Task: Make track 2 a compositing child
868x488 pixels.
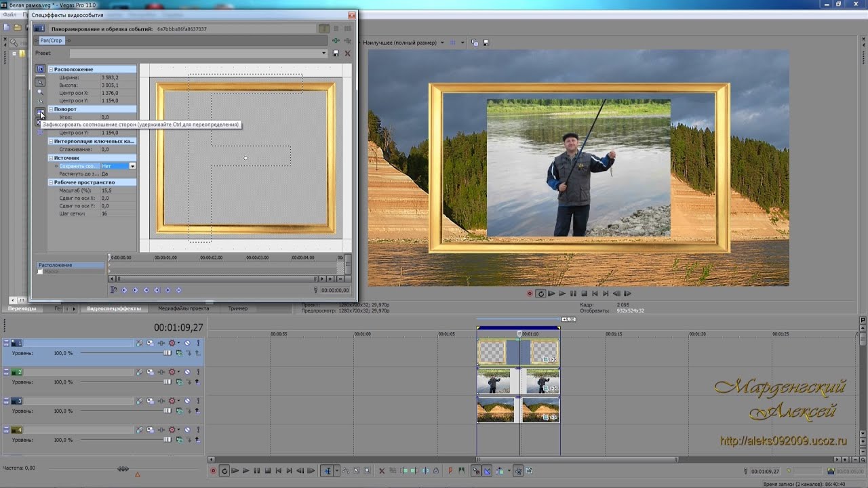Action: pyautogui.click(x=197, y=382)
